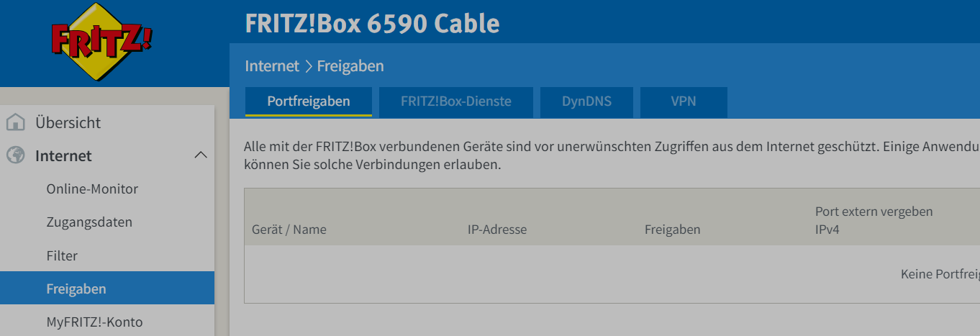Click Freigaben in the breadcrumb
Viewport: 980px width, 336px height.
350,66
